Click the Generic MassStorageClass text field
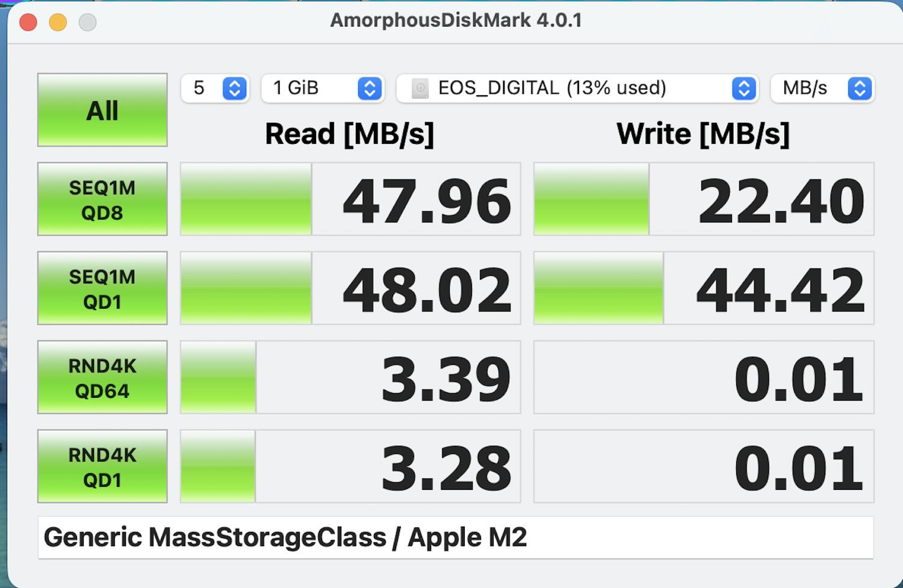This screenshot has width=903, height=588. pos(455,537)
